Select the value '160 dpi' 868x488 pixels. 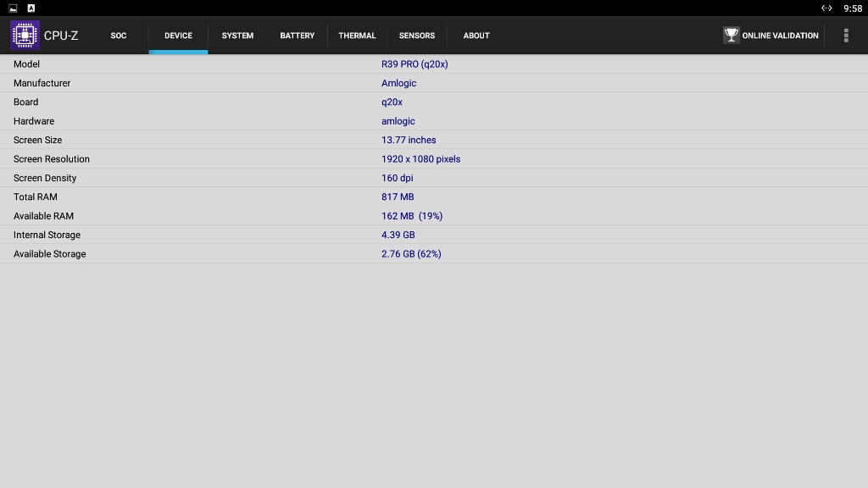tap(397, 178)
